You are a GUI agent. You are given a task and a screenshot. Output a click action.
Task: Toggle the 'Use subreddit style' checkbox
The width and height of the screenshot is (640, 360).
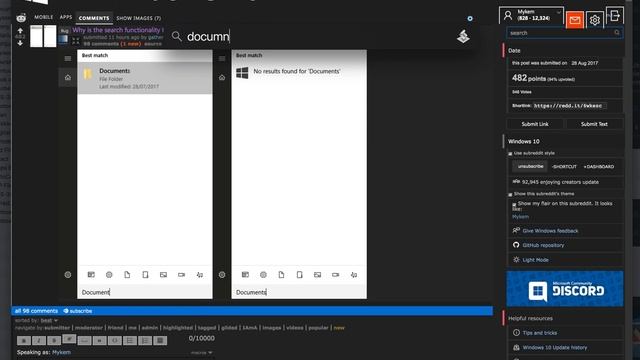coord(510,153)
